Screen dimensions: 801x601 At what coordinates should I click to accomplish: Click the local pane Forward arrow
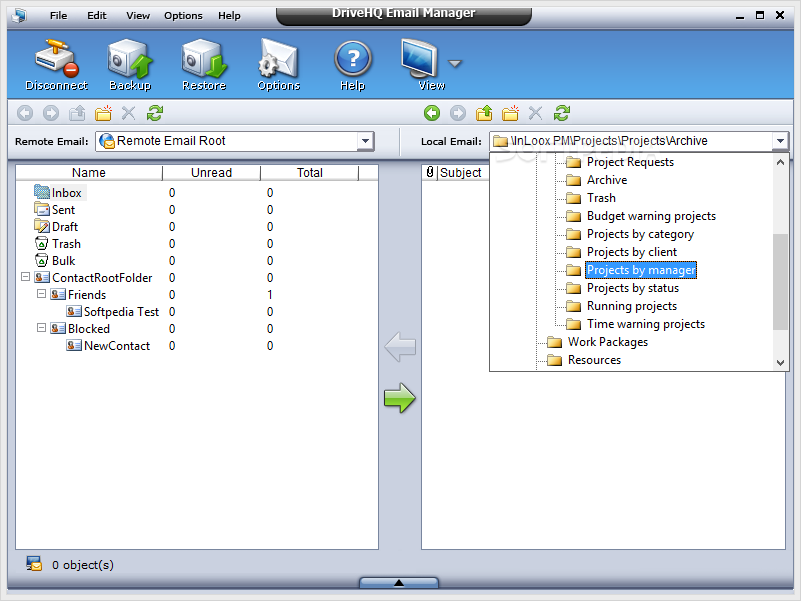458,113
